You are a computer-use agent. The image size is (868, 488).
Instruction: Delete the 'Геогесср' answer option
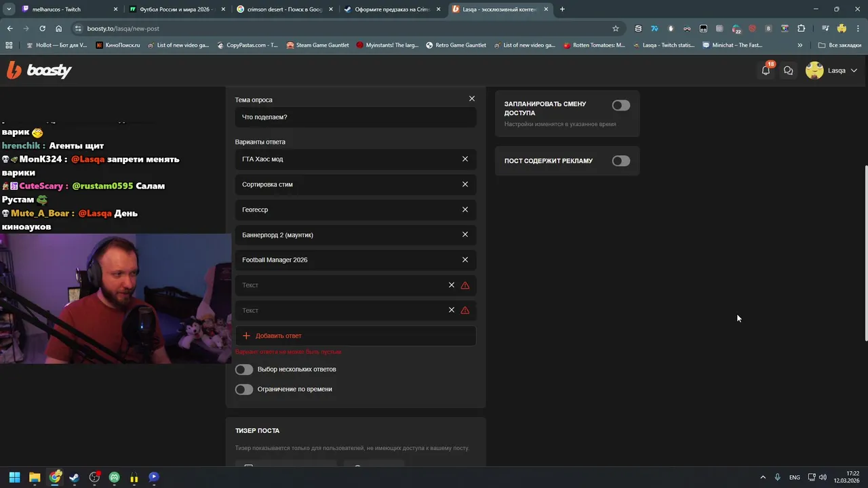point(465,209)
